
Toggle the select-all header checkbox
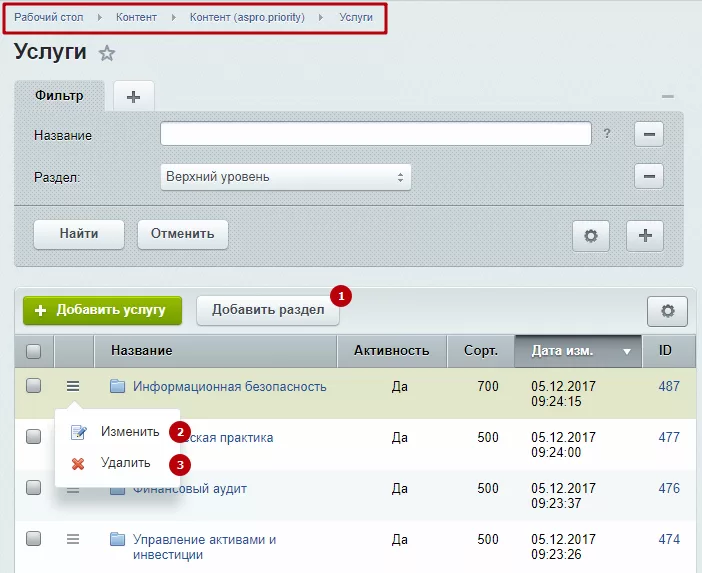[34, 351]
